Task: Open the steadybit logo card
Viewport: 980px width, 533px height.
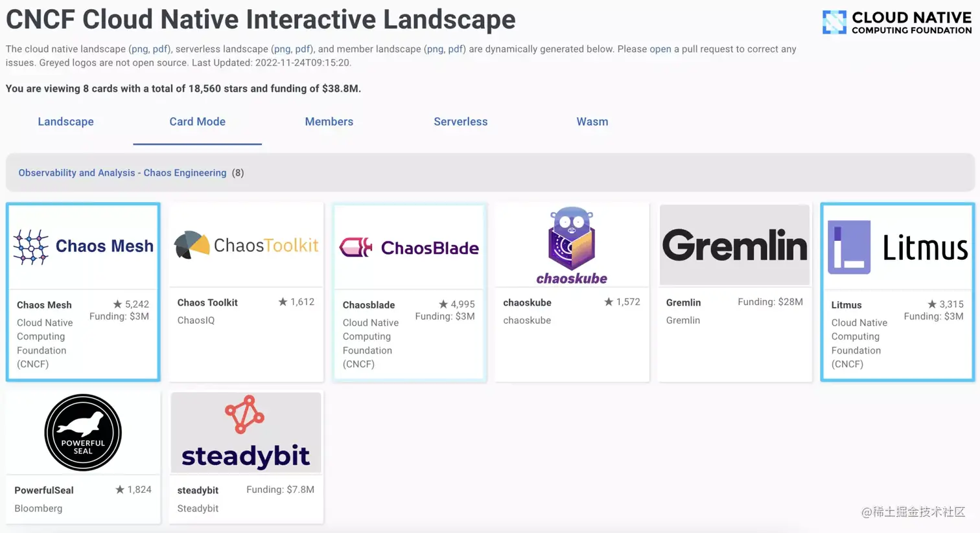Action: coord(246,432)
